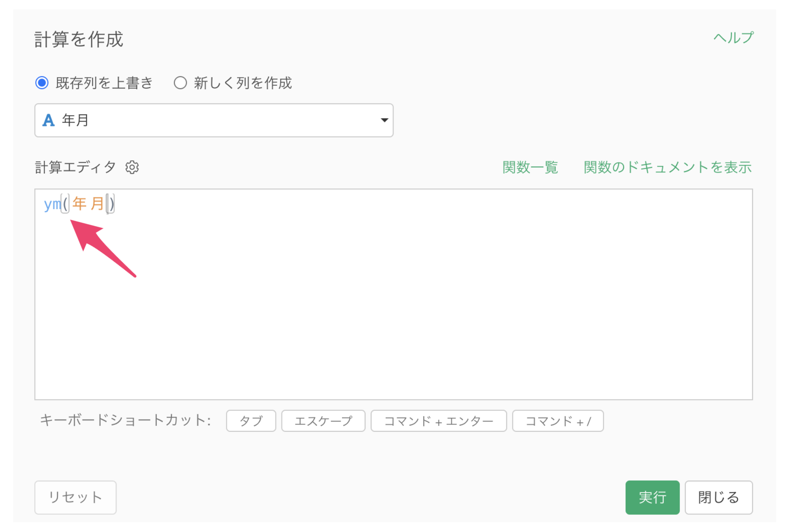
Task: Click the ym function name in editor
Action: [x=52, y=204]
